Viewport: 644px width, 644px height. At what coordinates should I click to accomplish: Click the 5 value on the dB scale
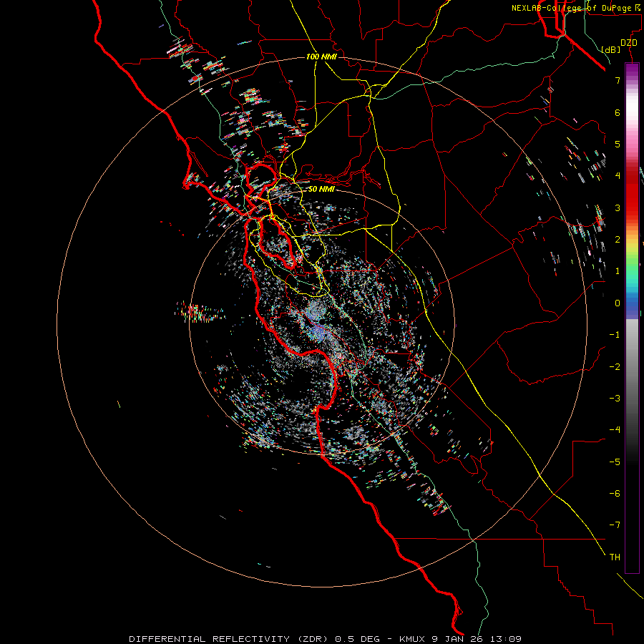[x=618, y=144]
